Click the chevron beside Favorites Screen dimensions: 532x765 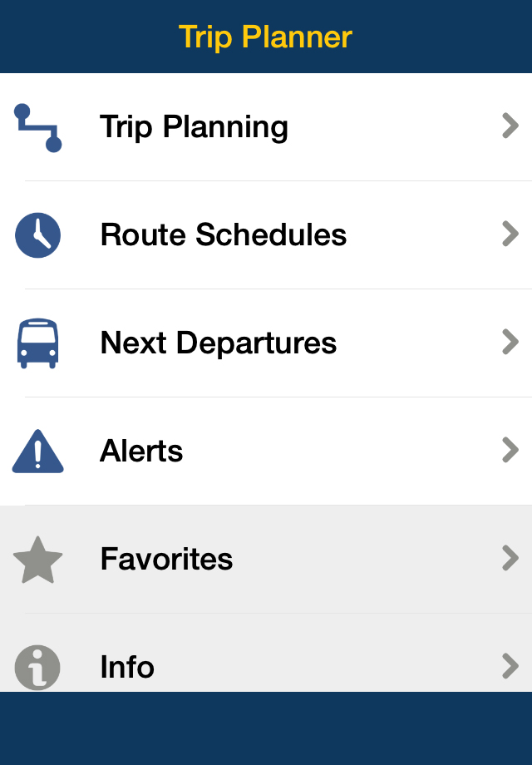click(510, 558)
